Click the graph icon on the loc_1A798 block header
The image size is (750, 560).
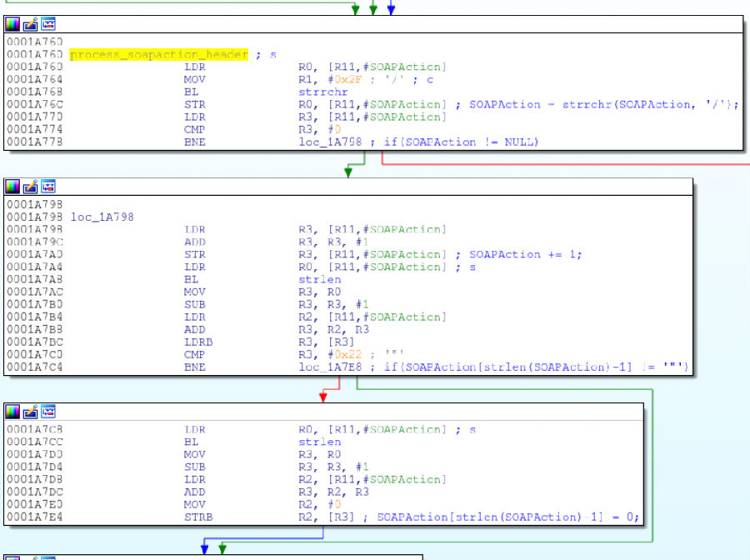click(47, 187)
